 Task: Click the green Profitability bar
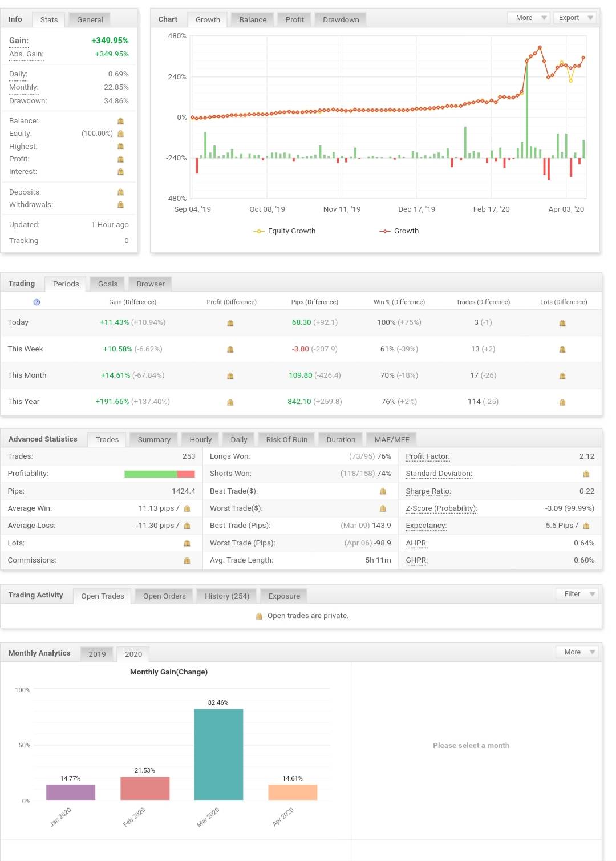click(x=151, y=474)
